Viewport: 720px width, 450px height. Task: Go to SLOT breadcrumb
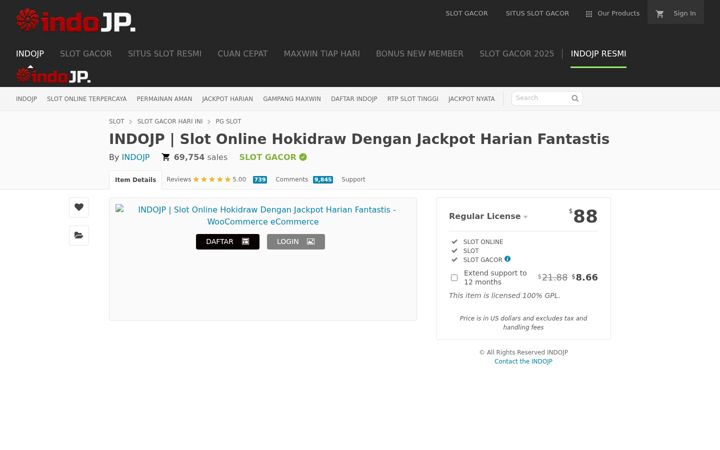[x=116, y=121]
